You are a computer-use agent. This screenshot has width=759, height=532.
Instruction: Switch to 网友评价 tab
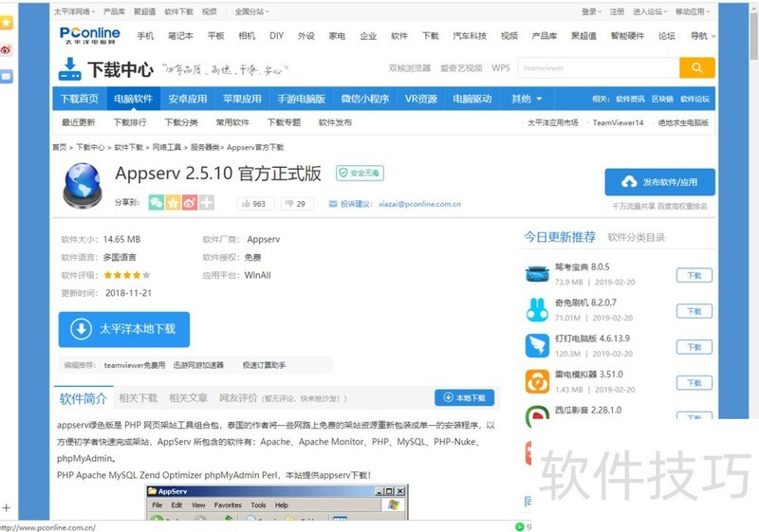[x=238, y=398]
